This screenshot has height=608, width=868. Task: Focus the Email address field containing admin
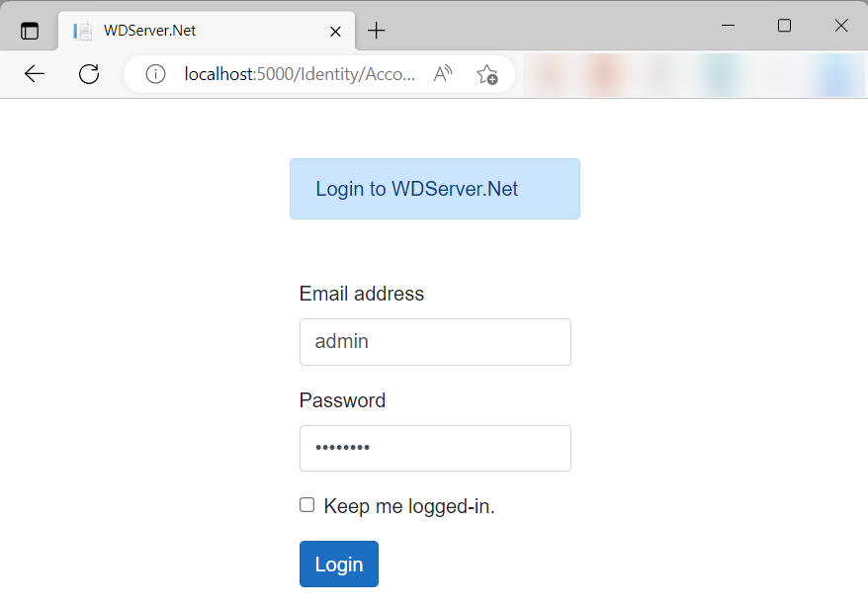pos(435,342)
